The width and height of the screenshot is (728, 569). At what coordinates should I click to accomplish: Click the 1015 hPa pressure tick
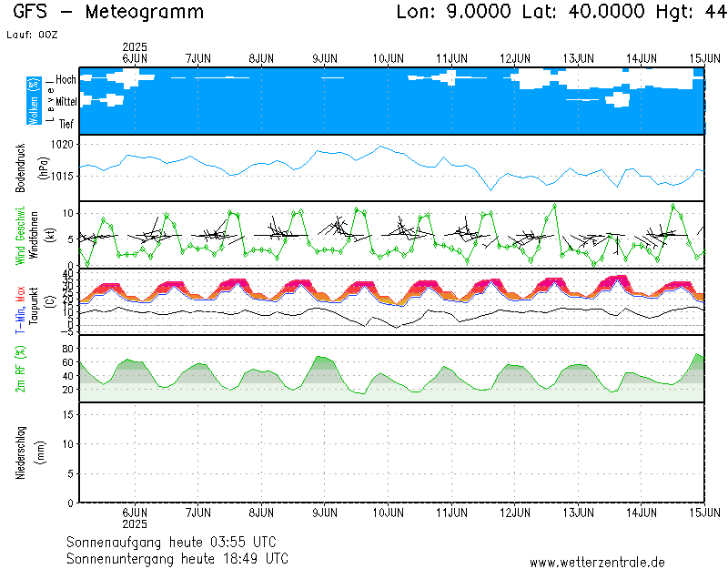point(62,176)
